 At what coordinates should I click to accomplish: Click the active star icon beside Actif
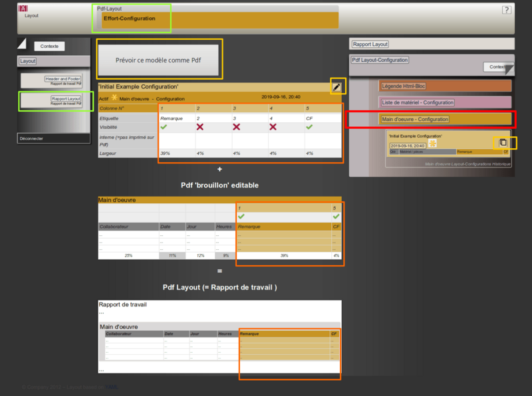tap(114, 98)
